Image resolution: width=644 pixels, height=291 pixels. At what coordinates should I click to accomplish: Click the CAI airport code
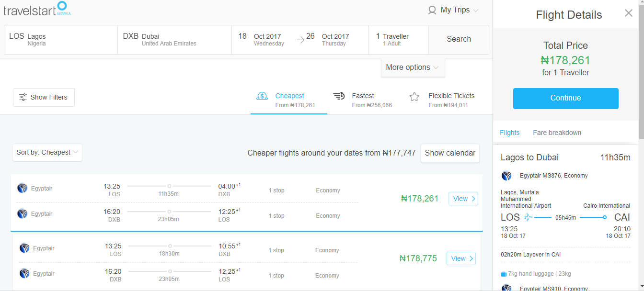click(x=622, y=217)
